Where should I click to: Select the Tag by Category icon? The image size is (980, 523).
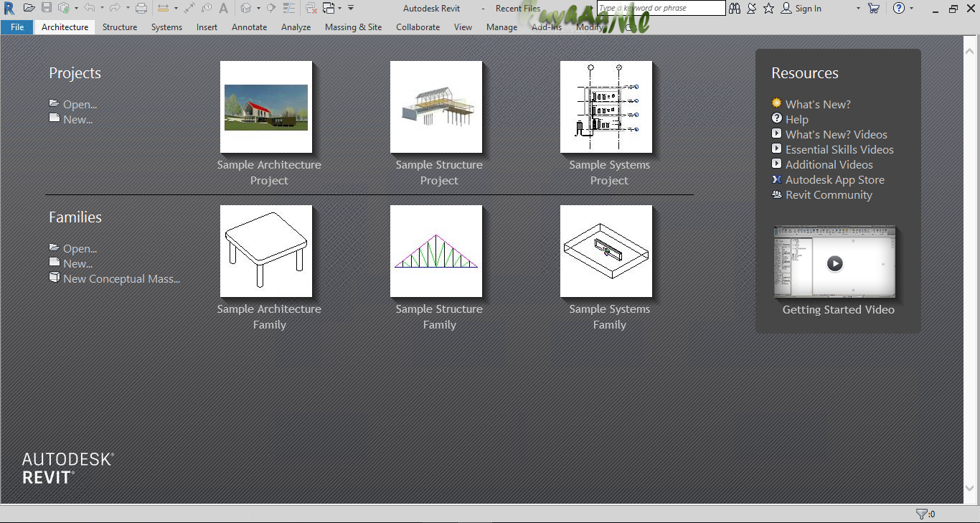207,8
